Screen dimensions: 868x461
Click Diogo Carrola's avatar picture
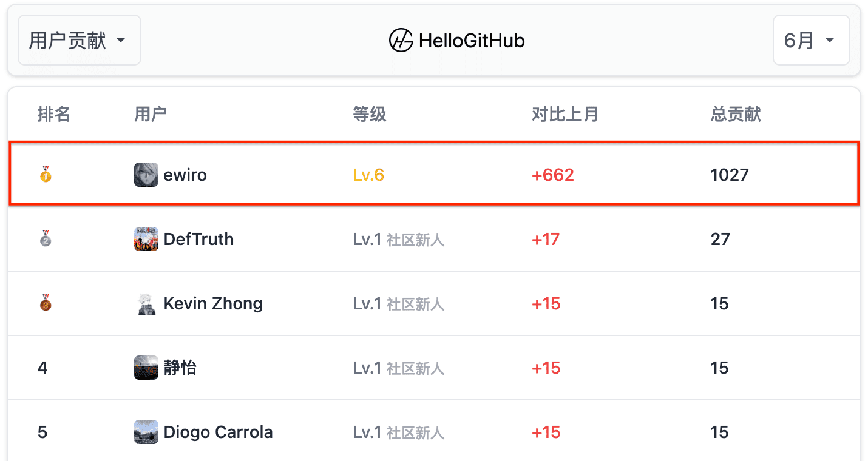(146, 432)
